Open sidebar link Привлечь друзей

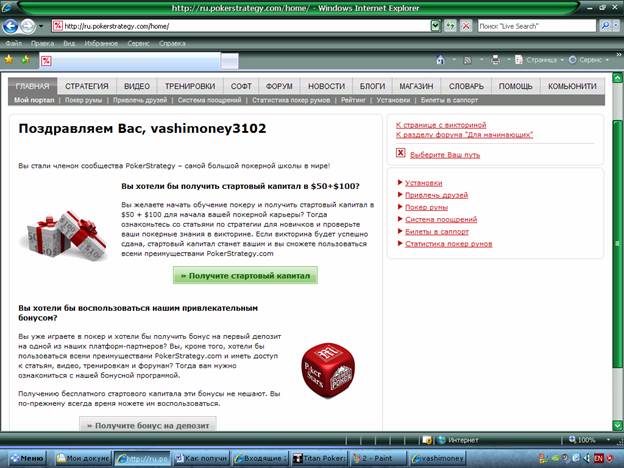436,195
